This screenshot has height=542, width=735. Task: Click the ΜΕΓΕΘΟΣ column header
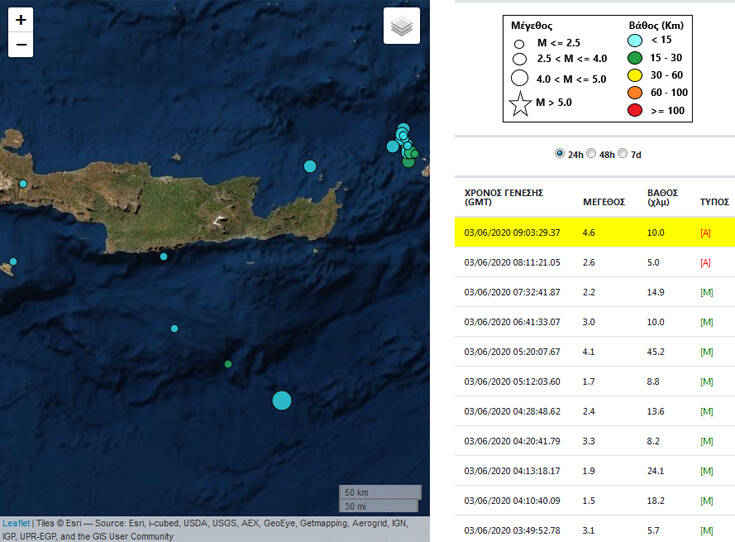[604, 202]
